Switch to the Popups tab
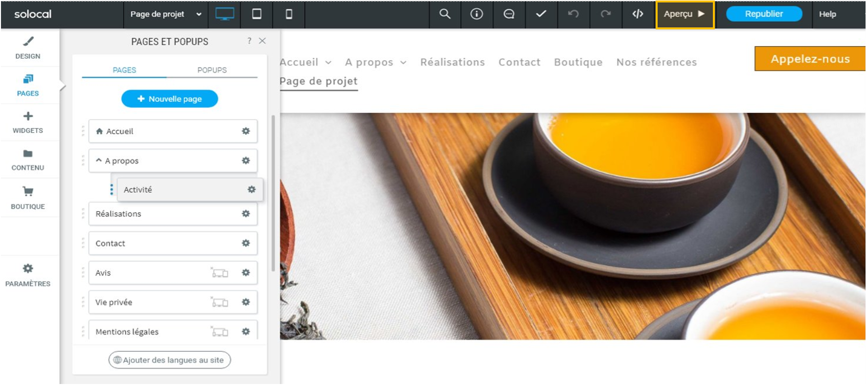The height and width of the screenshot is (385, 868). (x=212, y=70)
